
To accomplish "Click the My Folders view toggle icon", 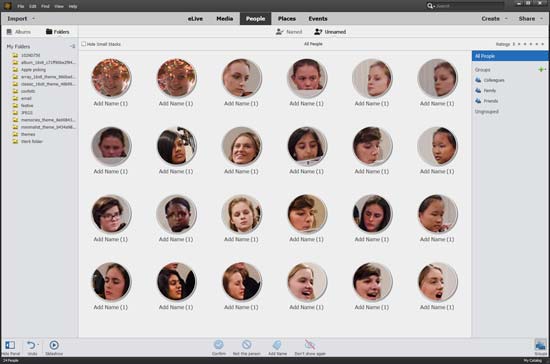I will 73,46.
